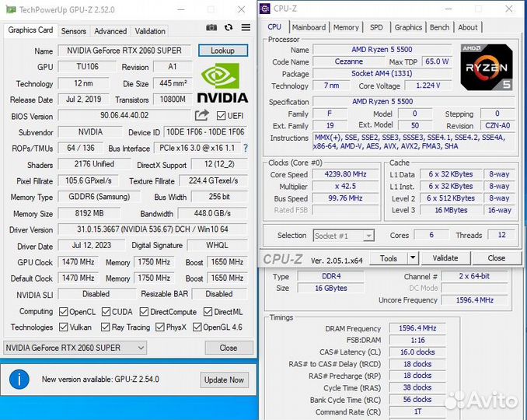Click the Memory Size value 8192 MB
This screenshot has height=420, width=527.
(x=89, y=213)
